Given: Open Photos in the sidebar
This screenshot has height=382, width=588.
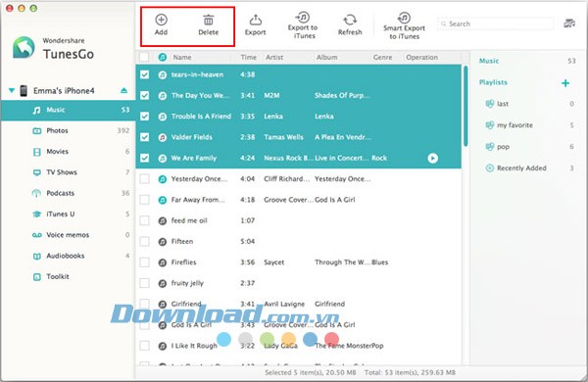Looking at the screenshot, I should coord(68,131).
